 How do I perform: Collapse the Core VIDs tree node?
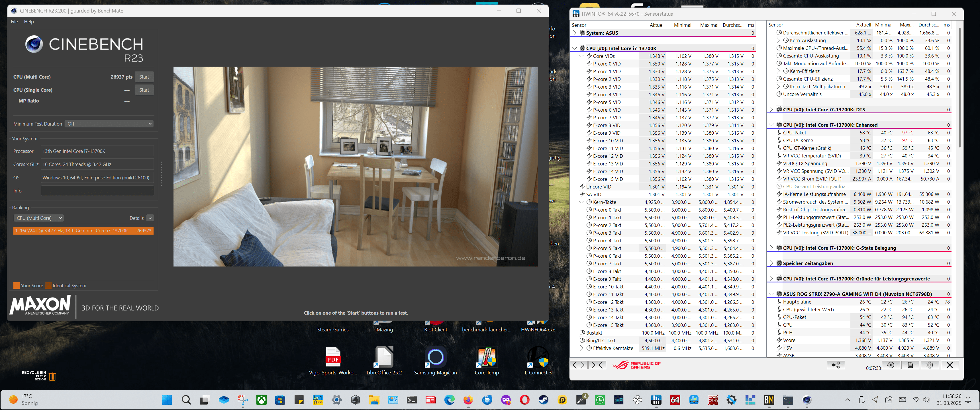click(x=581, y=56)
